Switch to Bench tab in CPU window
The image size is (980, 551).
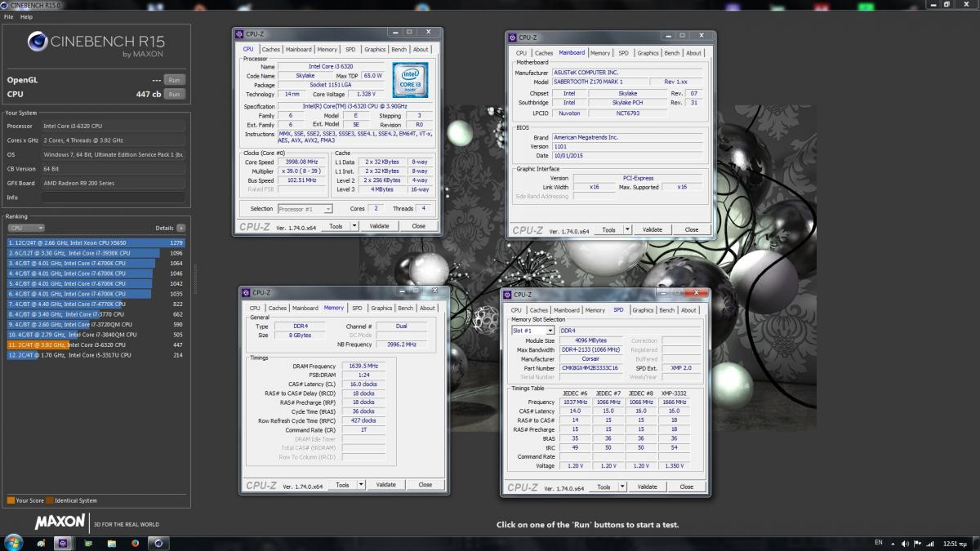click(399, 50)
